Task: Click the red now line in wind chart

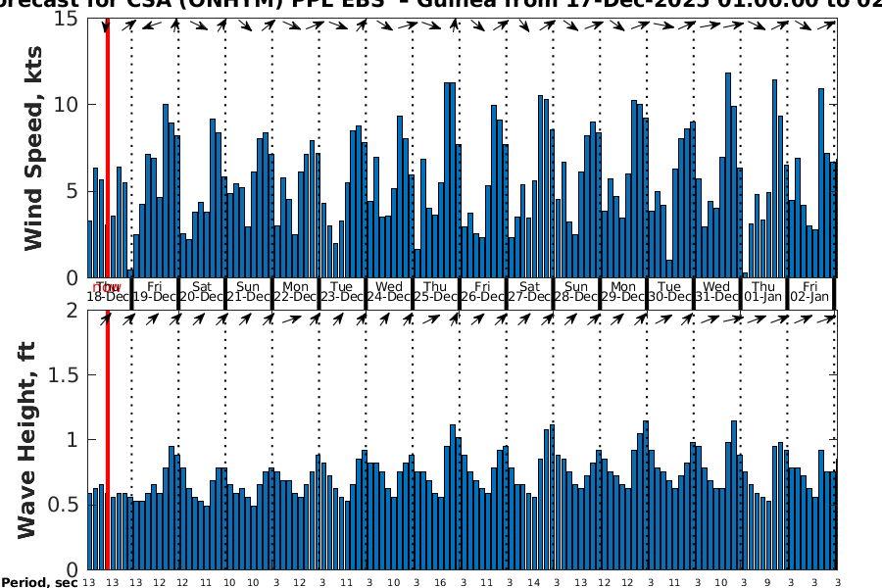Action: click(107, 147)
